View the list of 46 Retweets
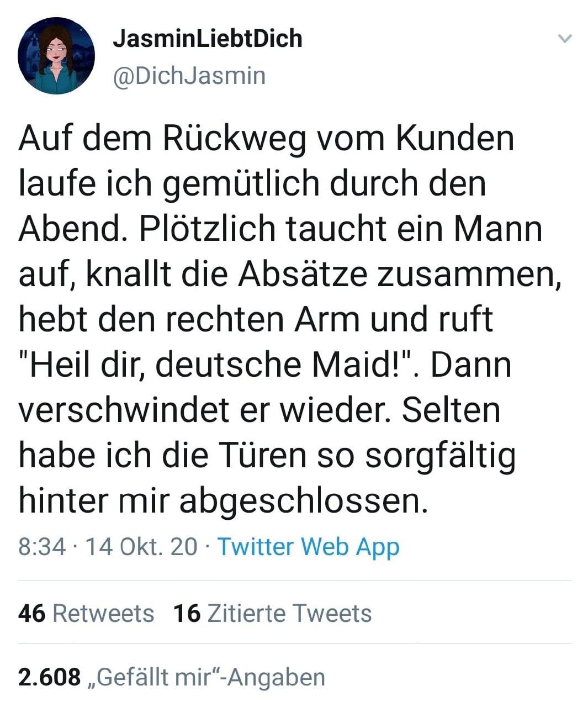 (86, 614)
